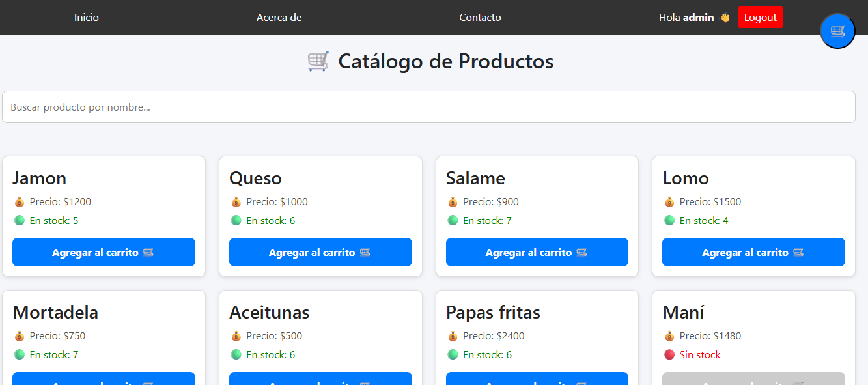
Task: Open the Contacto page
Action: pos(480,17)
